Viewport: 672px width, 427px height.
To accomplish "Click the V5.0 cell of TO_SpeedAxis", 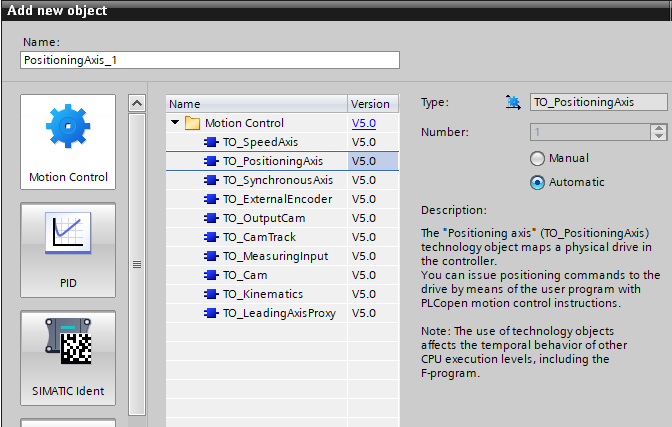I will click(x=373, y=142).
